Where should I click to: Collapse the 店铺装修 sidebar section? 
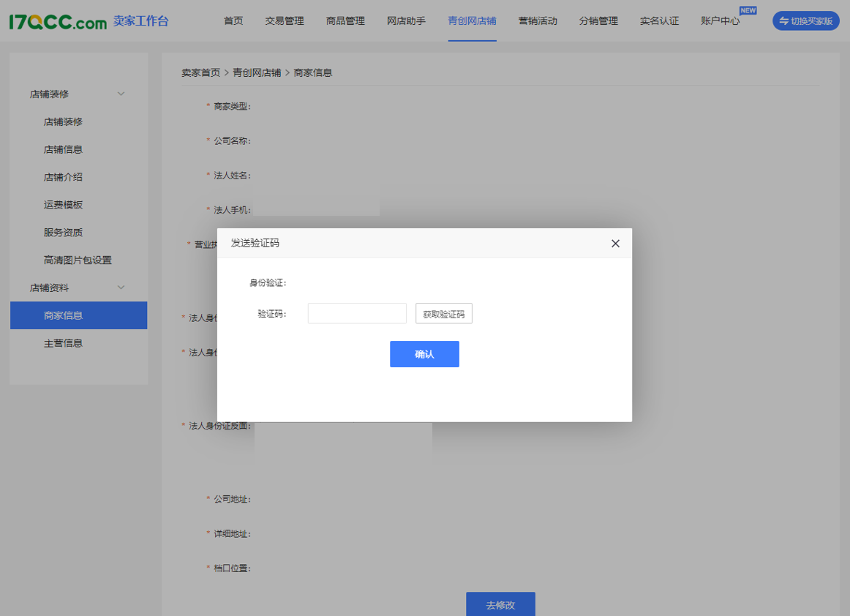coord(121,94)
